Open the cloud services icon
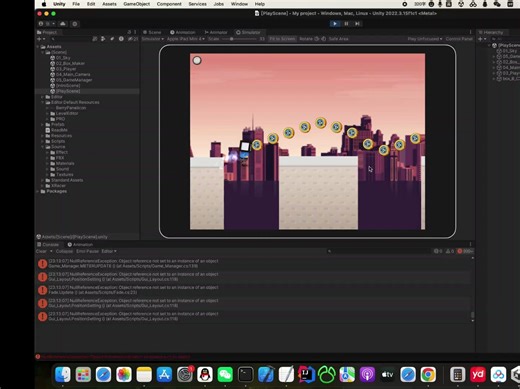The image size is (520, 389). pos(63,24)
